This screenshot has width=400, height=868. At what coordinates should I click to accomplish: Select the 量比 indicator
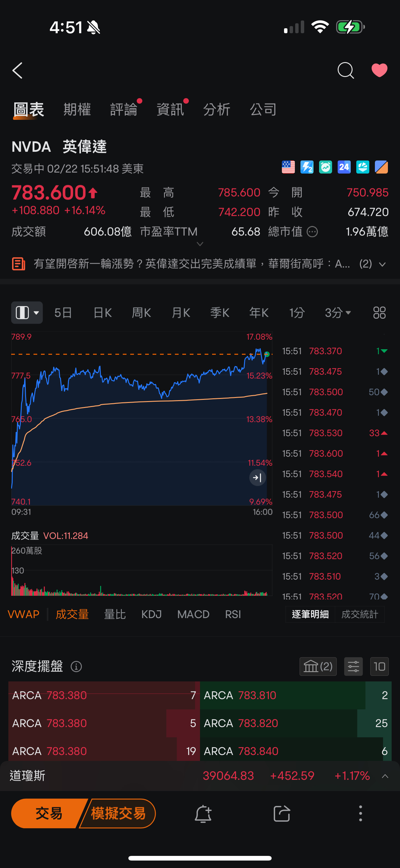point(115,614)
